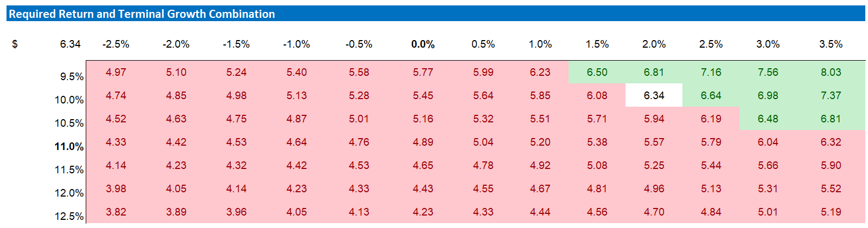This screenshot has height=228, width=868.
Task: Select the 12.5% row label
Action: (69, 216)
